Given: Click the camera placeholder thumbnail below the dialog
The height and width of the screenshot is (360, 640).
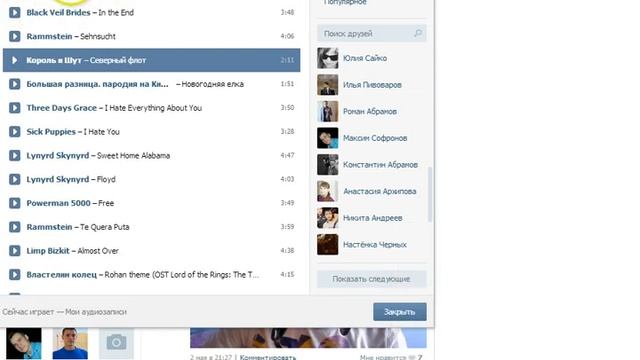Looking at the screenshot, I should click(x=116, y=343).
